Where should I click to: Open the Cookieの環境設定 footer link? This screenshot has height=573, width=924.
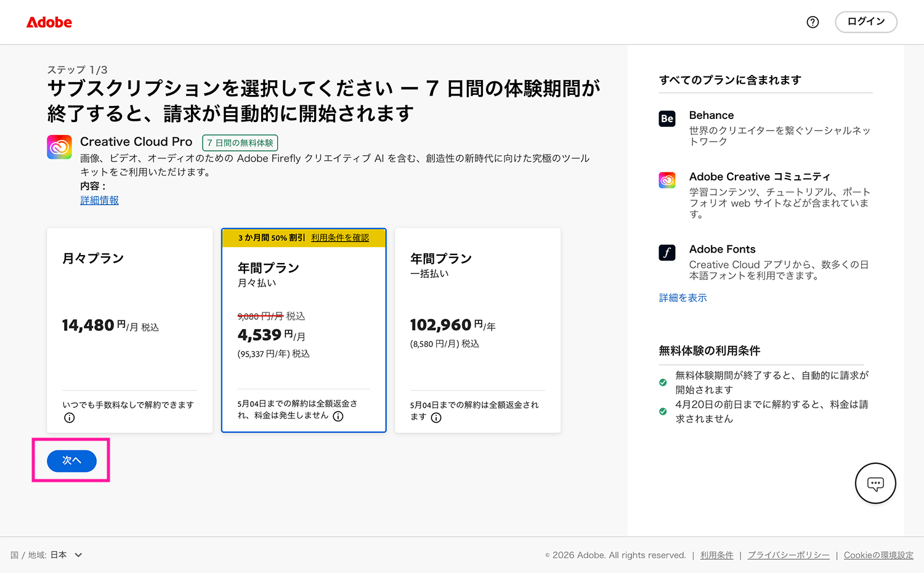point(878,555)
